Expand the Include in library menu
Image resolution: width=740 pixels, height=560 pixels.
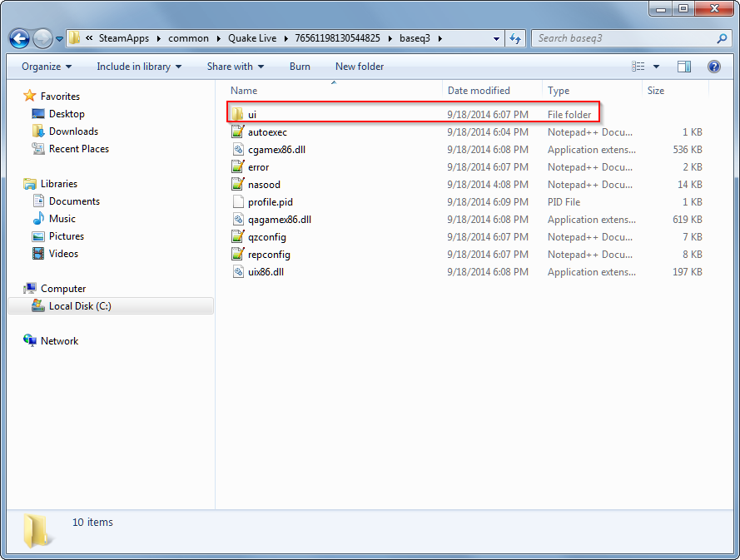point(138,67)
